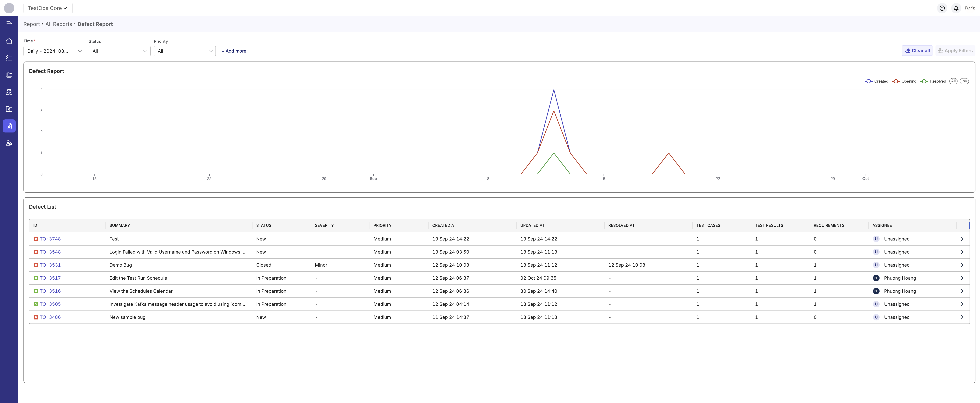Click Defect Report breadcrumb

(x=95, y=24)
